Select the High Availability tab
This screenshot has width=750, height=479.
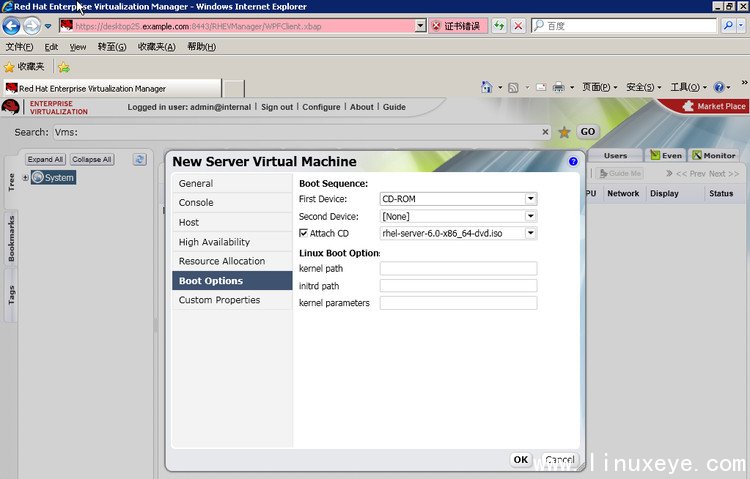[x=232, y=242]
